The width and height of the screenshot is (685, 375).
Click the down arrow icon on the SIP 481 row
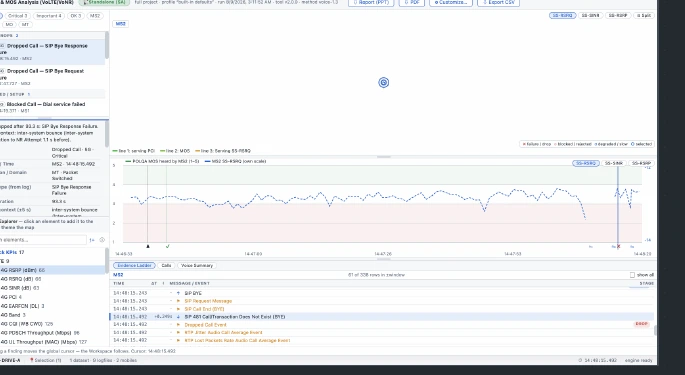(178, 317)
